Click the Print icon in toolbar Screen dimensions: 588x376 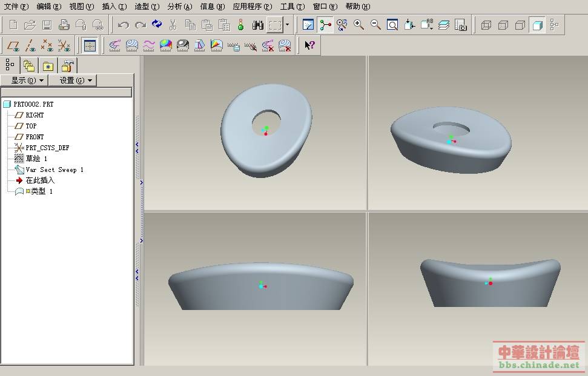[64, 25]
